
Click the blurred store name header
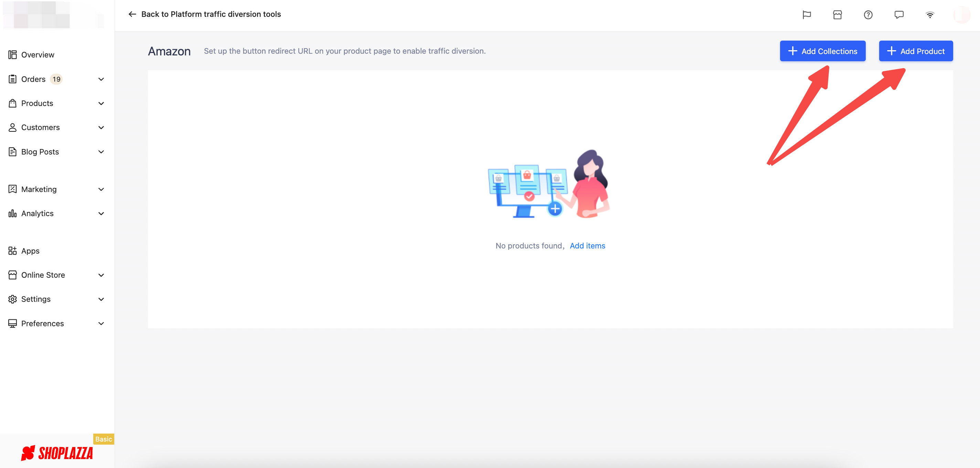tap(53, 15)
